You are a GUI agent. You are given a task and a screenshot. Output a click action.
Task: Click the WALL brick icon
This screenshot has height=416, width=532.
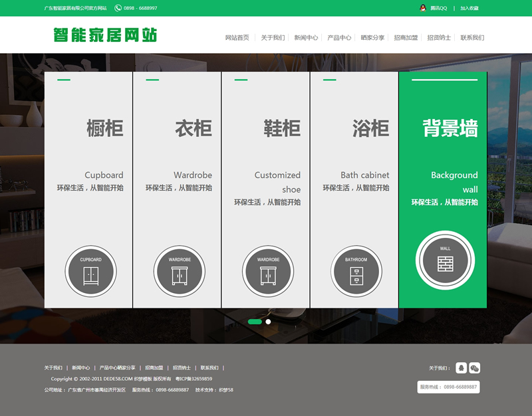[445, 260]
